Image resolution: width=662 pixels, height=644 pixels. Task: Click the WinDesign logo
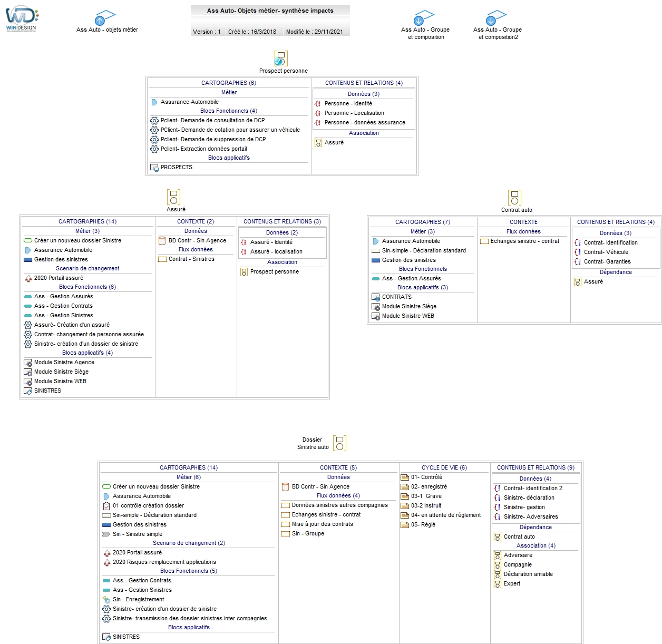pos(22,19)
